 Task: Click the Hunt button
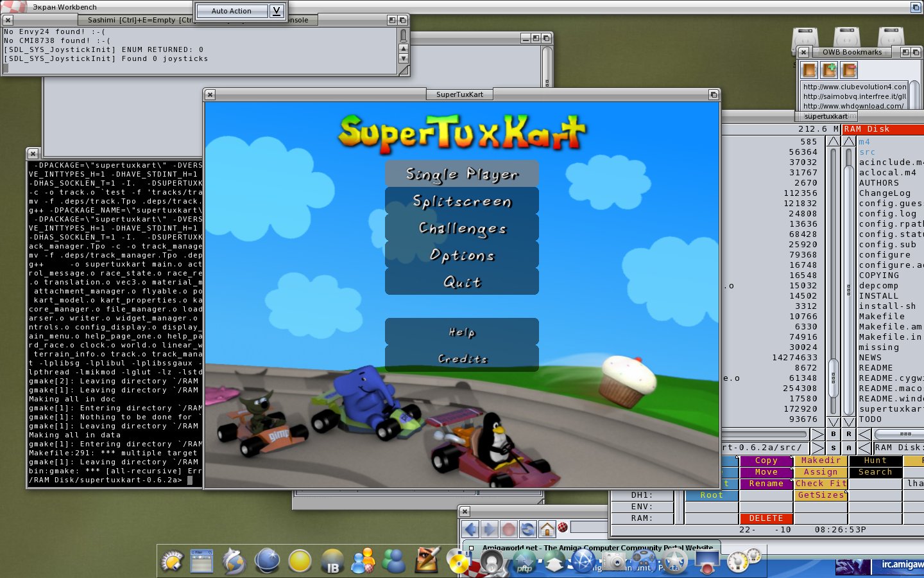click(875, 460)
